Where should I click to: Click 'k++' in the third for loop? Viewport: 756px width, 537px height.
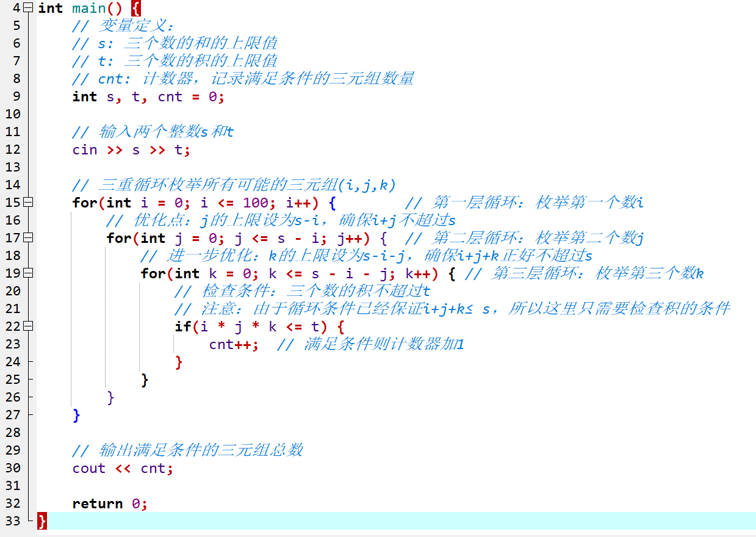[417, 274]
